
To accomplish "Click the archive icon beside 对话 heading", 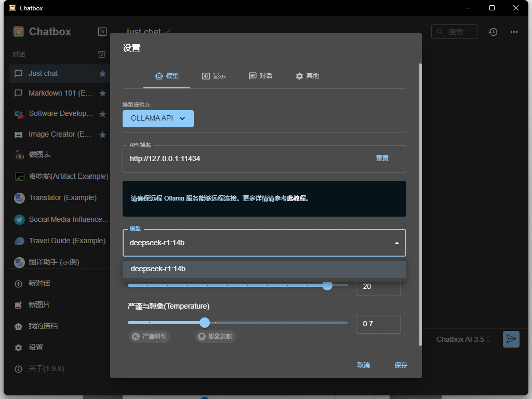I will 102,55.
